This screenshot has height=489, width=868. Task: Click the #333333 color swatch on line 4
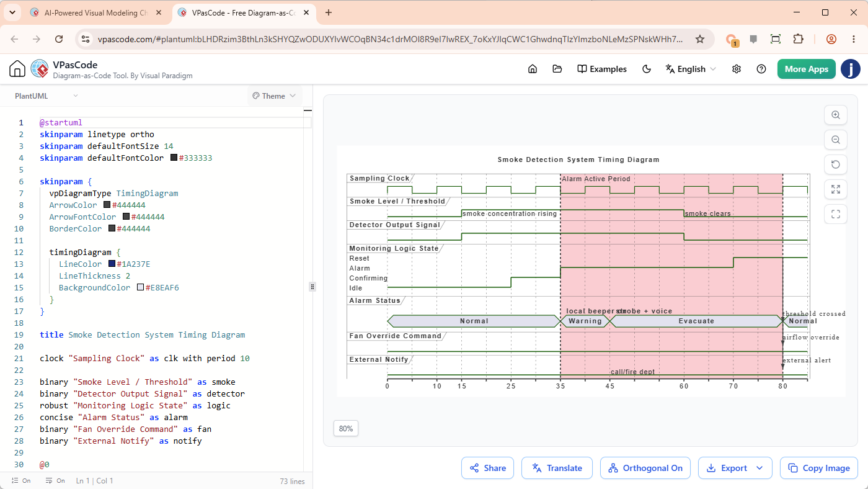174,158
